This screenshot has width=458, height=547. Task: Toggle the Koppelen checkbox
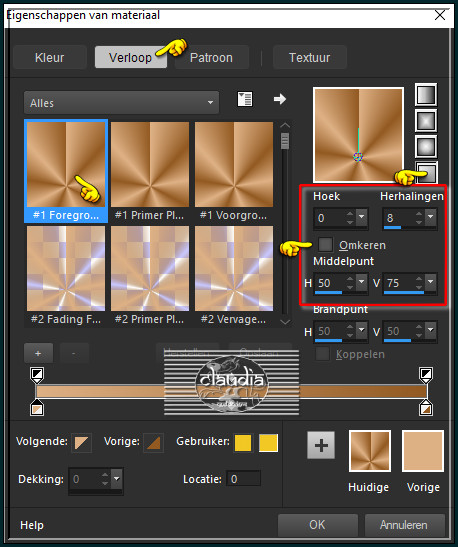[322, 354]
